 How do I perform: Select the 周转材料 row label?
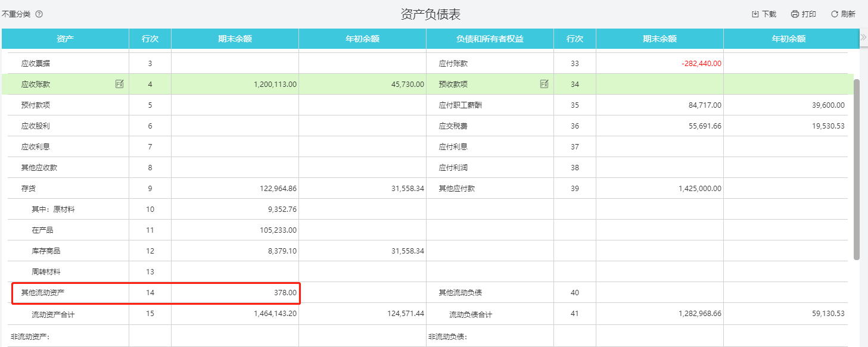[x=46, y=271]
